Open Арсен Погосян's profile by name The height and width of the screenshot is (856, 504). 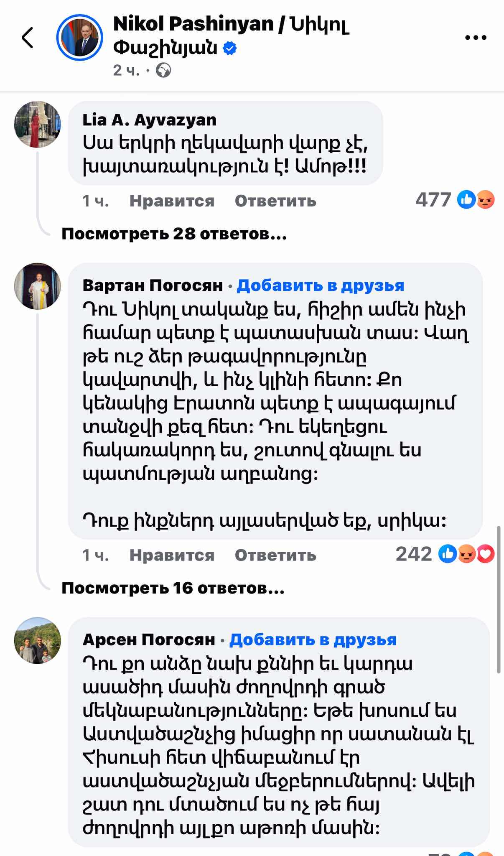pos(149,640)
